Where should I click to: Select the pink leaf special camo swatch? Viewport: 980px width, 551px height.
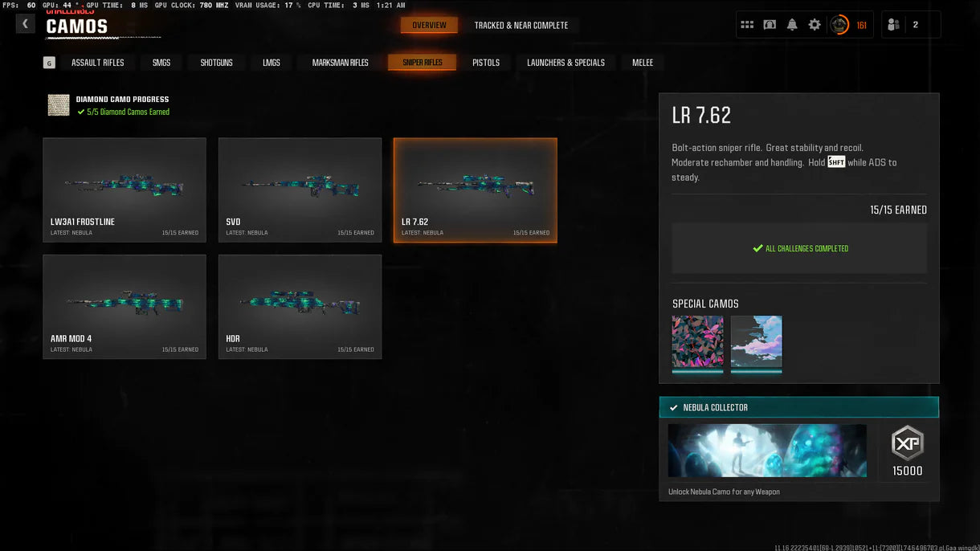pos(697,341)
